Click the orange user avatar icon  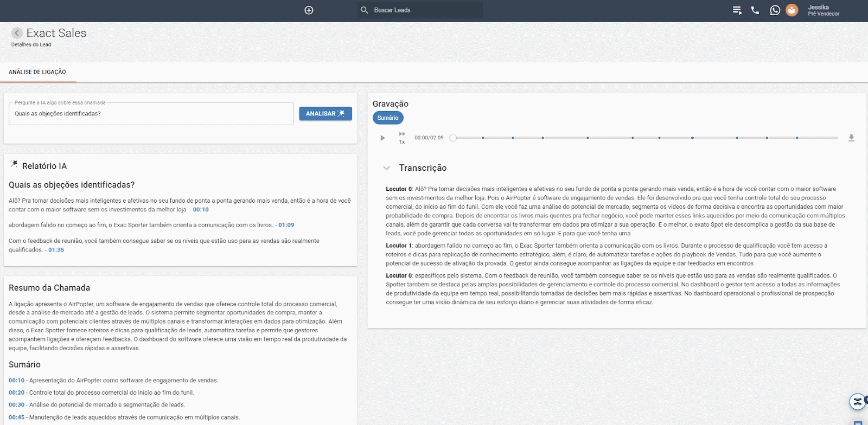click(792, 10)
